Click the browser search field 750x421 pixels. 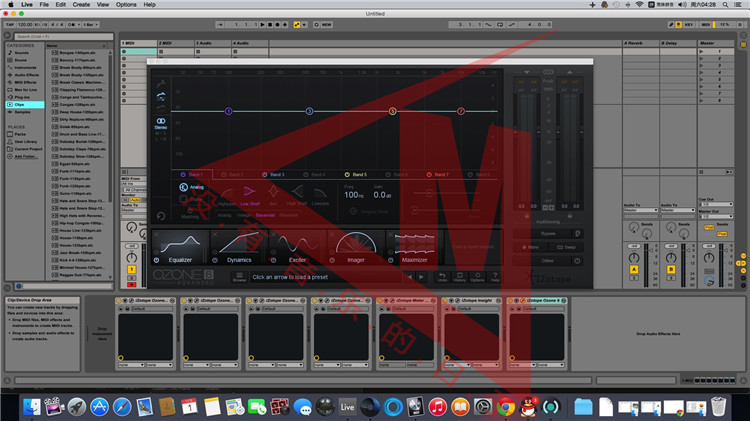coord(64,36)
